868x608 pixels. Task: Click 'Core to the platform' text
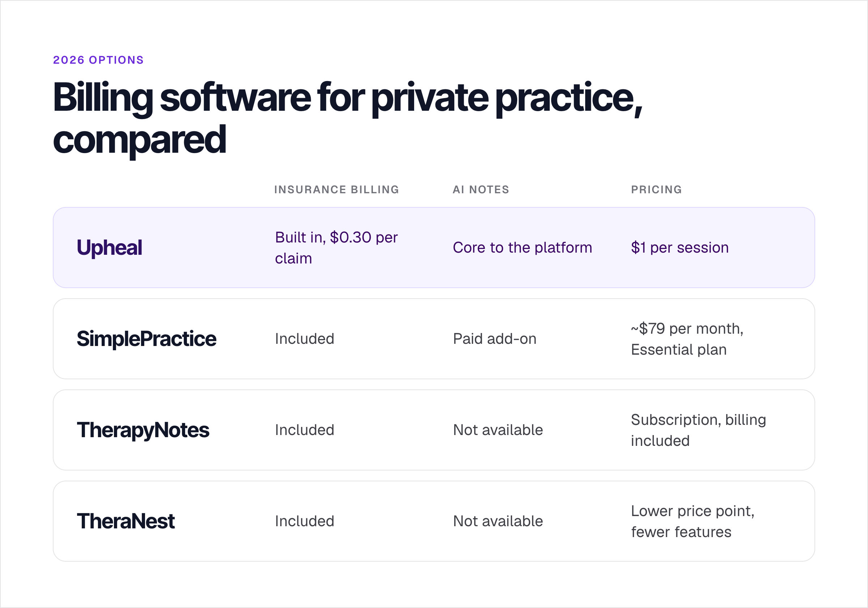(523, 248)
